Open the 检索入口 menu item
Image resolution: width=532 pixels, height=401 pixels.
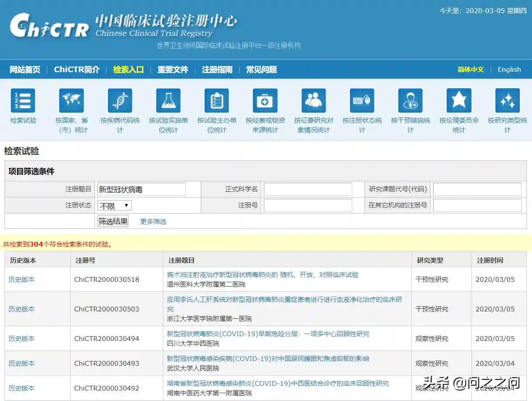pyautogui.click(x=128, y=70)
